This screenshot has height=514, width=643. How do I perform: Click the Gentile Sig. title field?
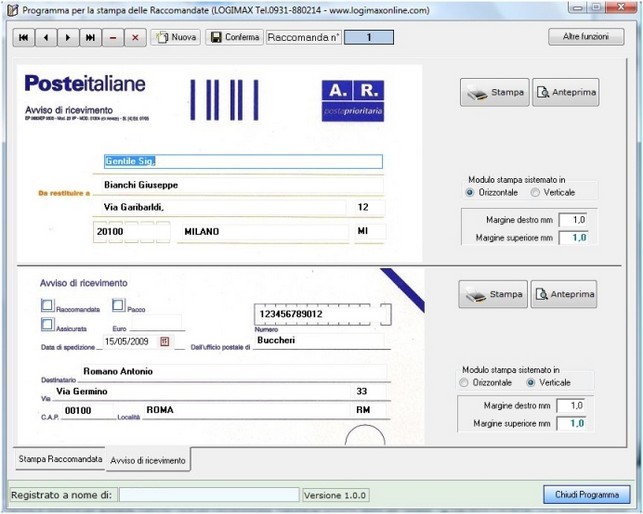(x=243, y=161)
